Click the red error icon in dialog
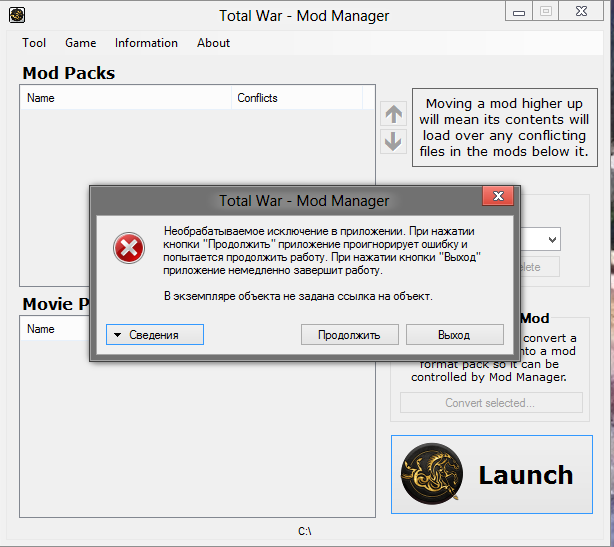 point(129,248)
